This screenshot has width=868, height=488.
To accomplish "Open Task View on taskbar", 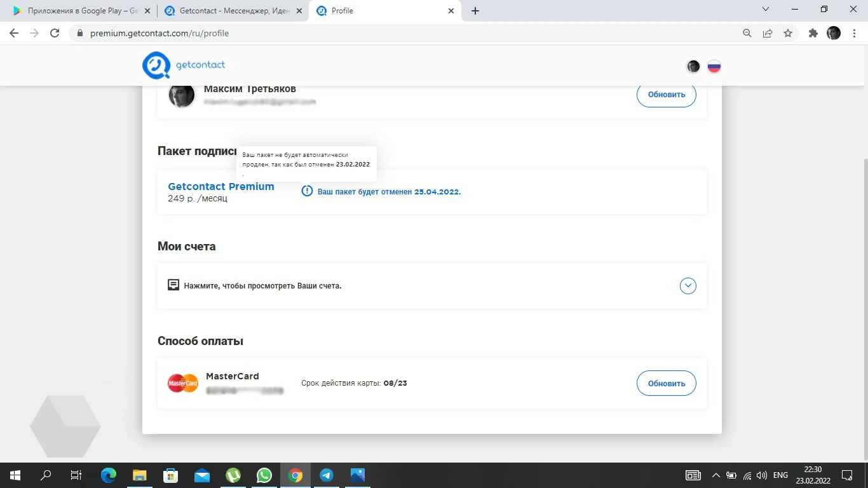I will click(76, 475).
